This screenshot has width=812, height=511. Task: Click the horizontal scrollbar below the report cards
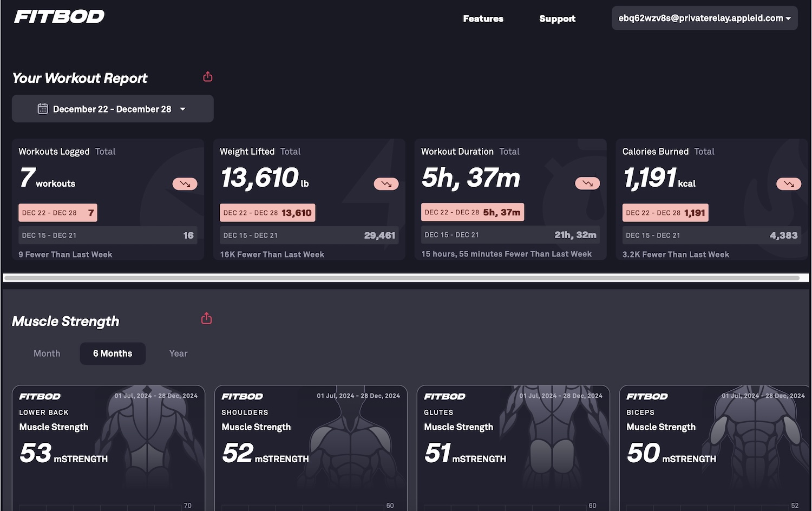coord(402,278)
